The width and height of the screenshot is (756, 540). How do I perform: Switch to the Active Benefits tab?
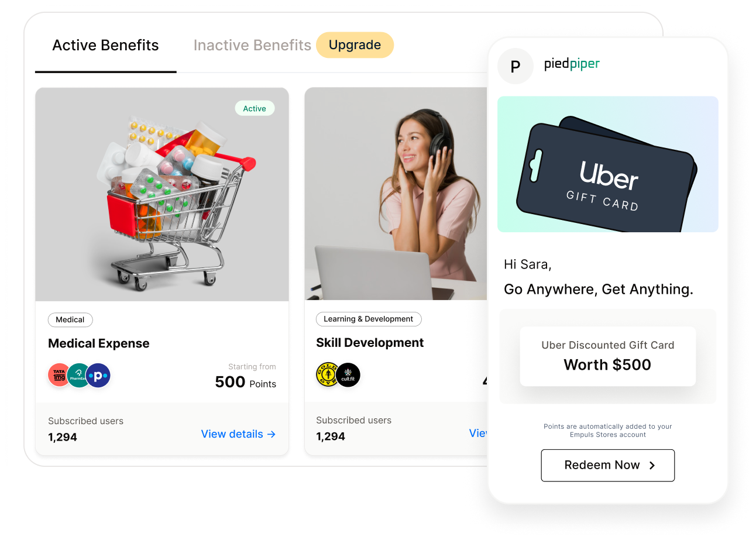tap(105, 46)
